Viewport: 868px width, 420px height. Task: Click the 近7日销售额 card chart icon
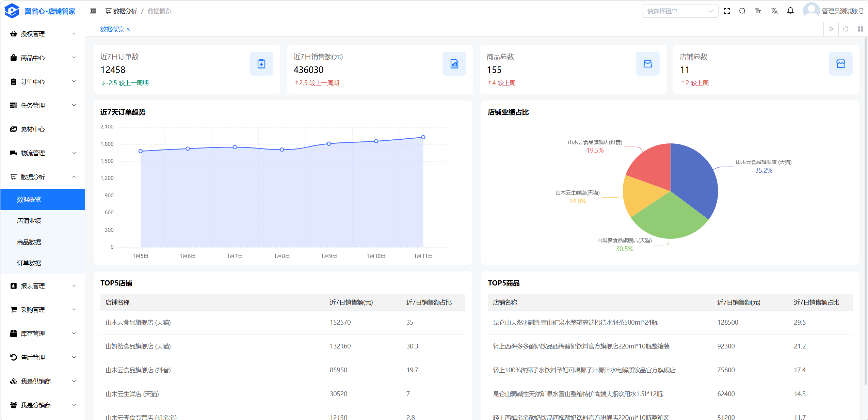point(454,64)
